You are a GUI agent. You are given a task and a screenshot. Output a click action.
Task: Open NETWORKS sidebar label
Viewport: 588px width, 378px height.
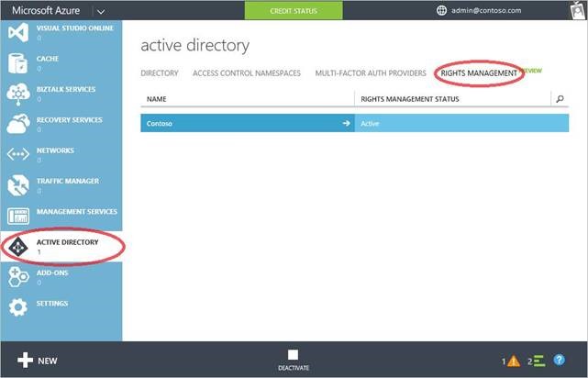[55, 150]
